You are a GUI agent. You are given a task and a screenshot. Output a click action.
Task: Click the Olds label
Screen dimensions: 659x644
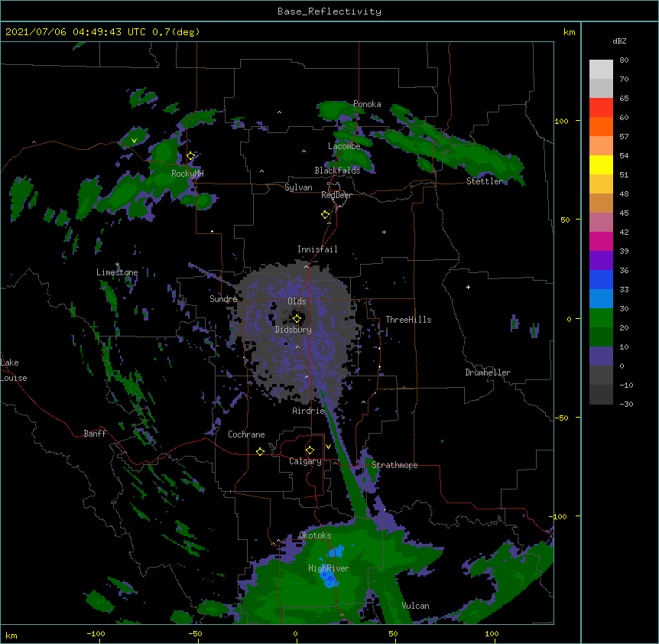tap(297, 301)
